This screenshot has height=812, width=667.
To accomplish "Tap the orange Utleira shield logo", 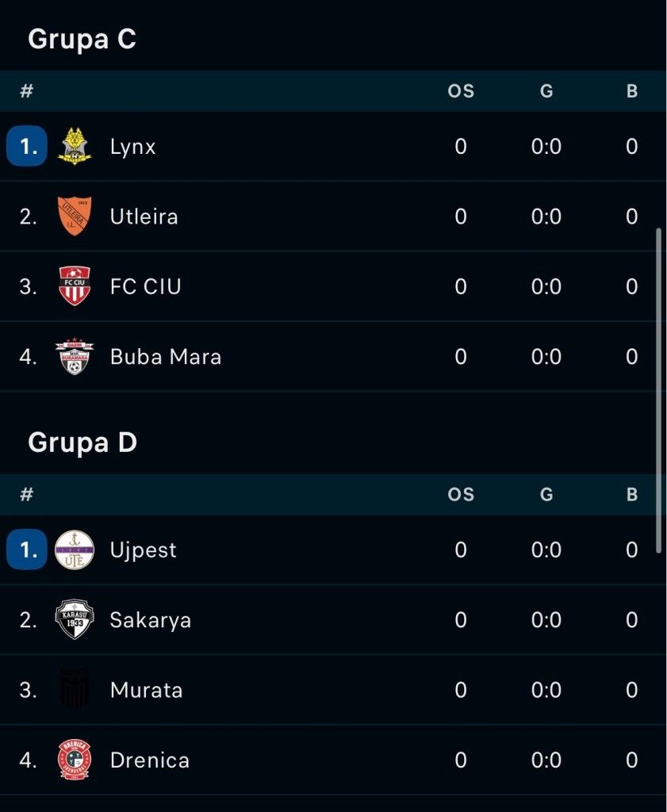I will (x=75, y=216).
